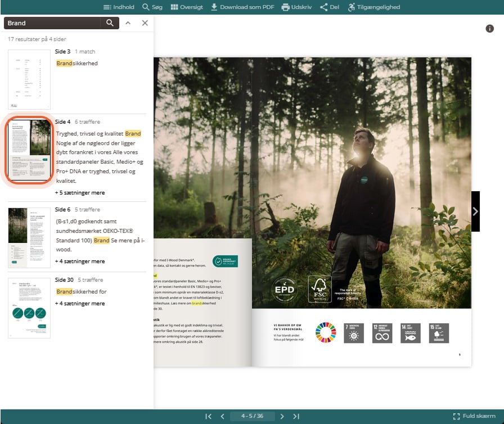Jump to the first page
The width and height of the screenshot is (504, 424).
208,416
